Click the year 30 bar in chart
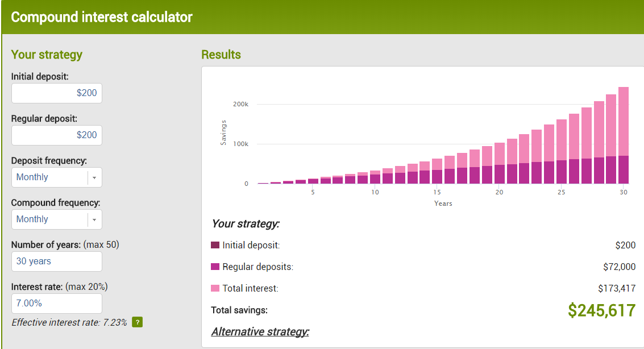This screenshot has width=644, height=349. (624, 136)
